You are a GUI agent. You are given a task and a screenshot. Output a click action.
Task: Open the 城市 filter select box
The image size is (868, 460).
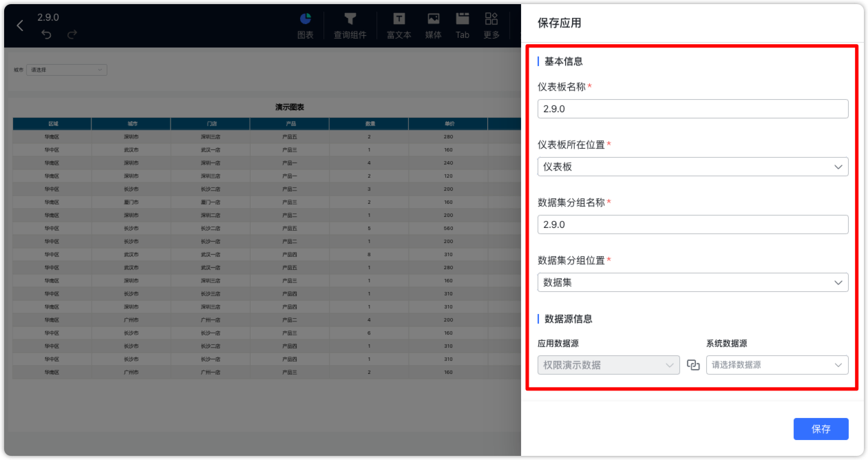click(x=66, y=70)
